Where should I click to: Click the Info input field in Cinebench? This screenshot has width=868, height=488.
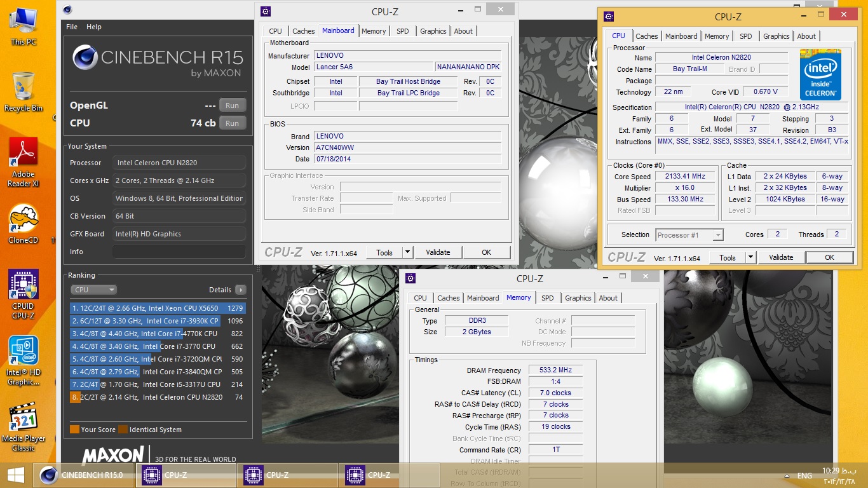tap(179, 252)
